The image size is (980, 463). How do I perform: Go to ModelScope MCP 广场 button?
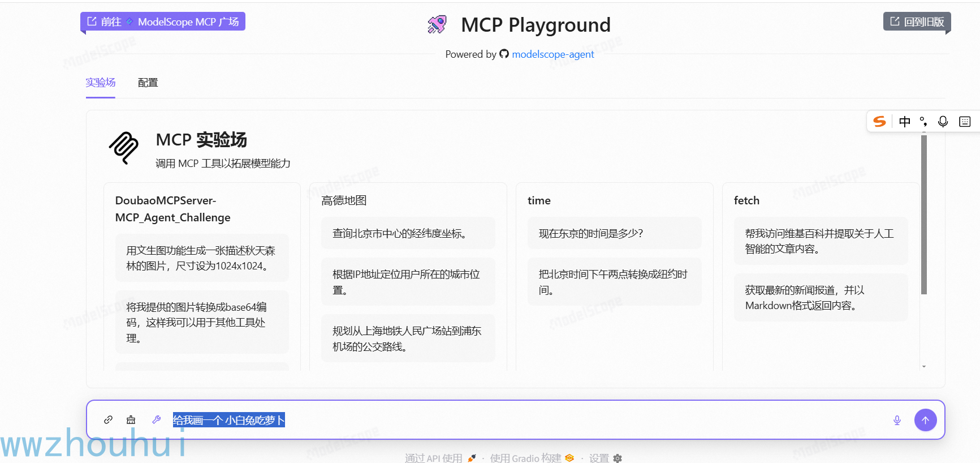[163, 22]
